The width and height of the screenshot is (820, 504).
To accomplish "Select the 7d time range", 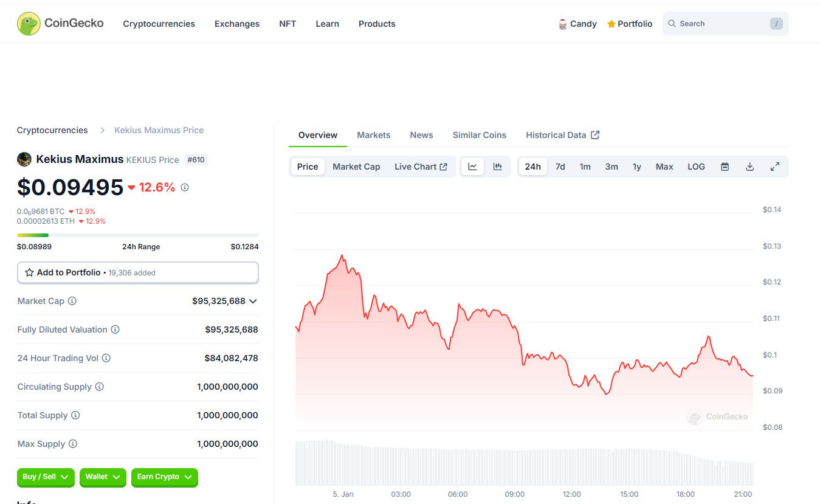I will click(560, 167).
